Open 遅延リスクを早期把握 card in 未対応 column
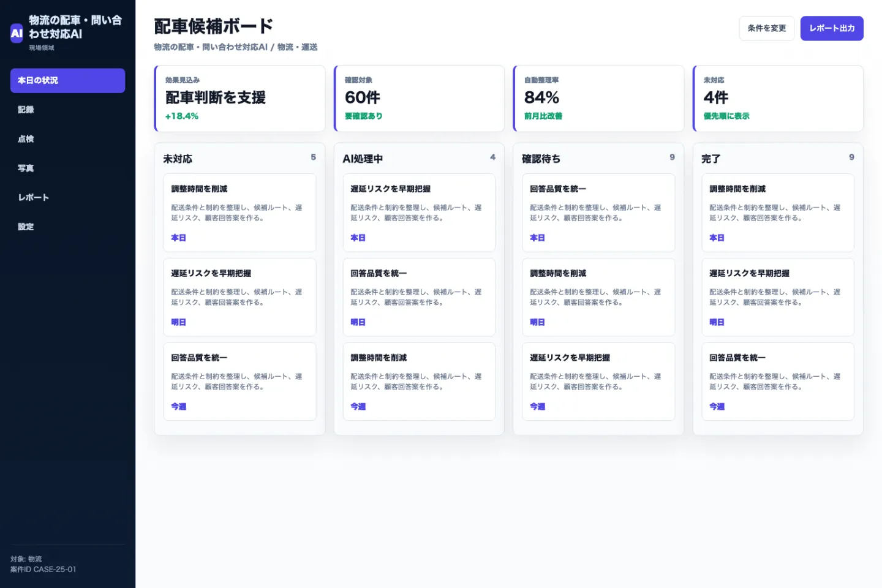Image resolution: width=882 pixels, height=588 pixels. point(239,297)
